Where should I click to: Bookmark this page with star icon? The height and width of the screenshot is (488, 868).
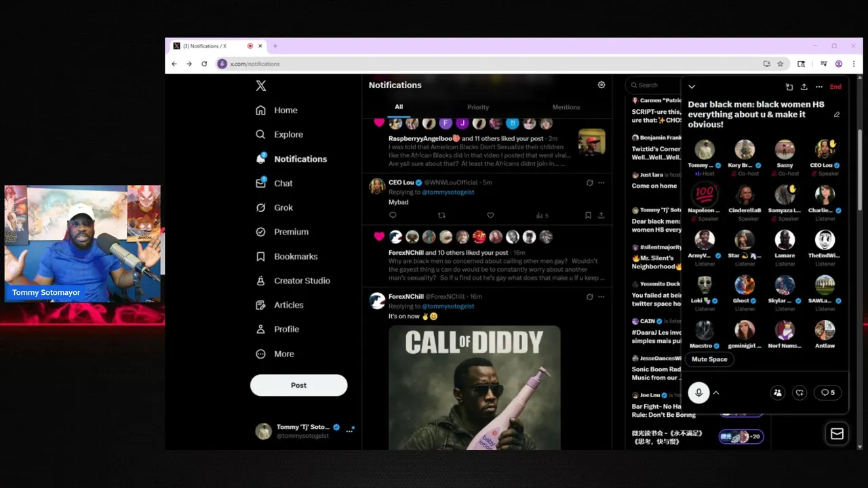[x=781, y=64]
